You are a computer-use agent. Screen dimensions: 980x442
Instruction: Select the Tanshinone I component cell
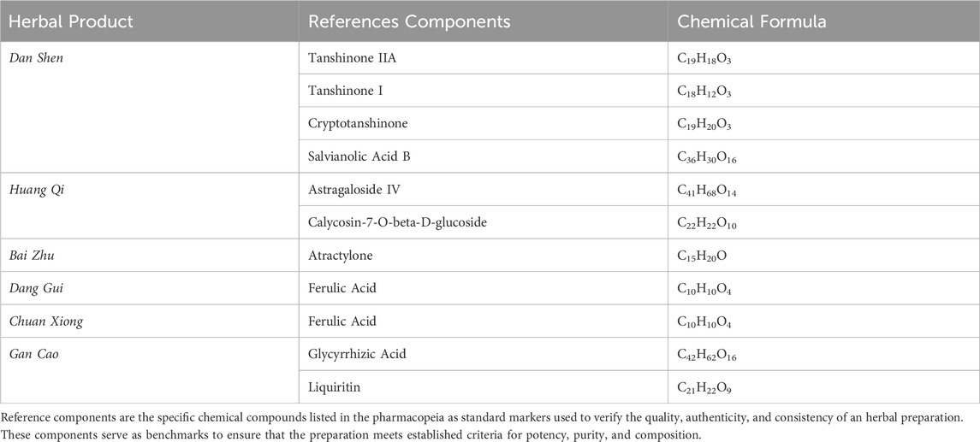(342, 91)
